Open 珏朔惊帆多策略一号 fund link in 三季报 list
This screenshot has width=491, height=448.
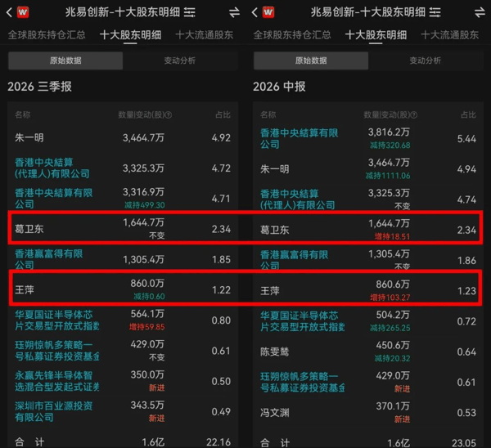(x=57, y=351)
